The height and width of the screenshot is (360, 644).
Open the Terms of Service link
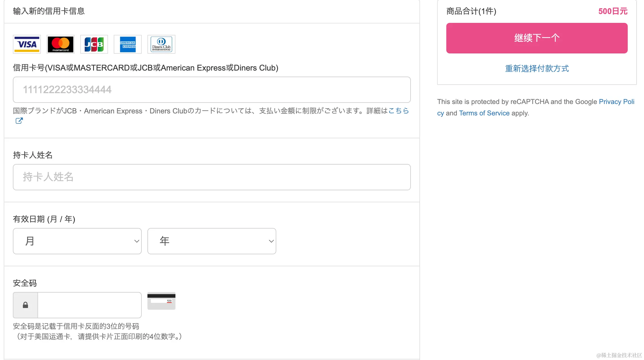(x=484, y=113)
